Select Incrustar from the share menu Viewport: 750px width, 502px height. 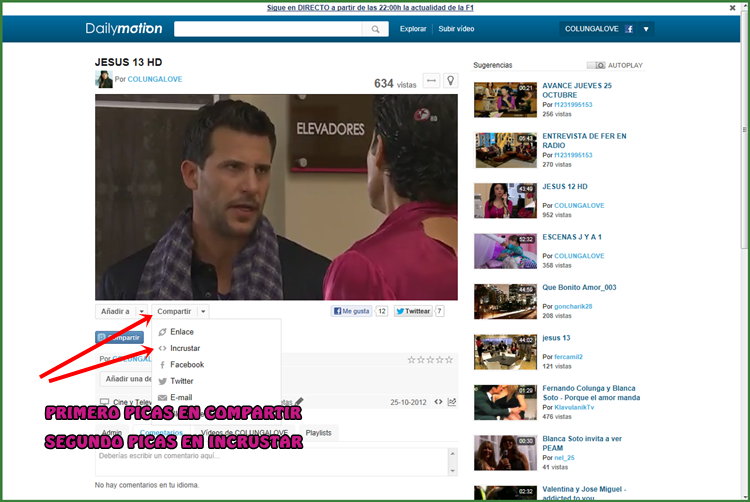pos(185,348)
